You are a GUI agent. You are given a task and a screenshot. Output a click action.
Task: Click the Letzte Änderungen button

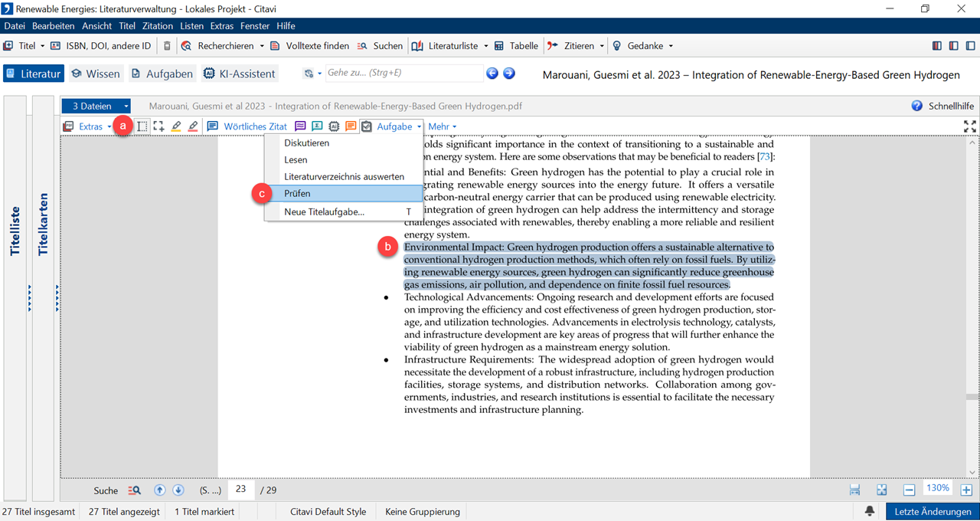coord(933,511)
